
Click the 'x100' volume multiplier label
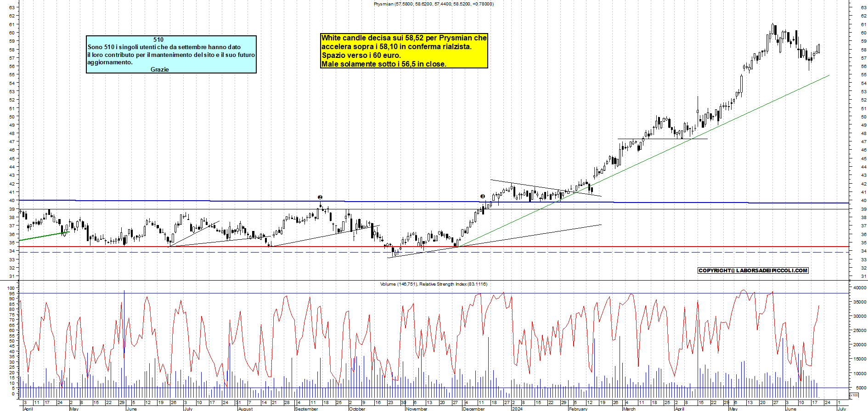pos(854,395)
